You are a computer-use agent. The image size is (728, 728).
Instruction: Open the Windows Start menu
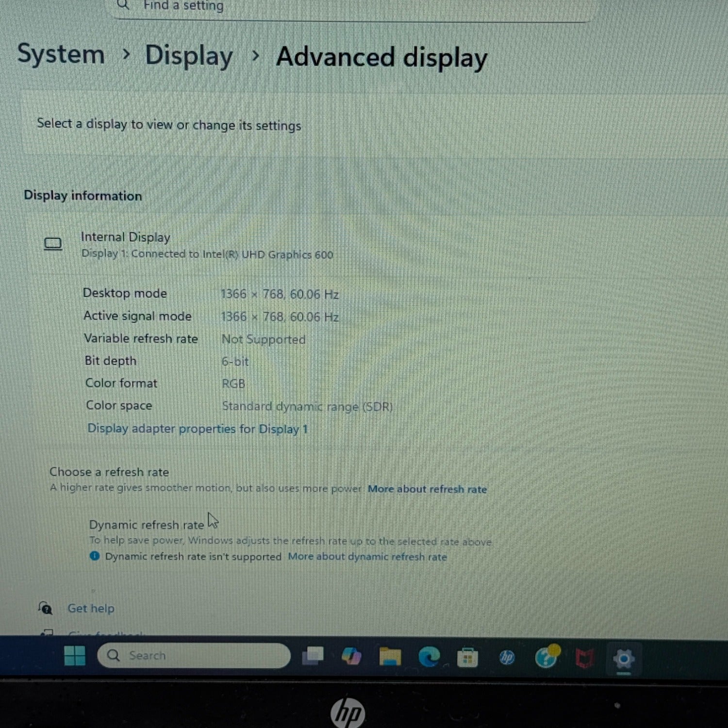(x=75, y=656)
